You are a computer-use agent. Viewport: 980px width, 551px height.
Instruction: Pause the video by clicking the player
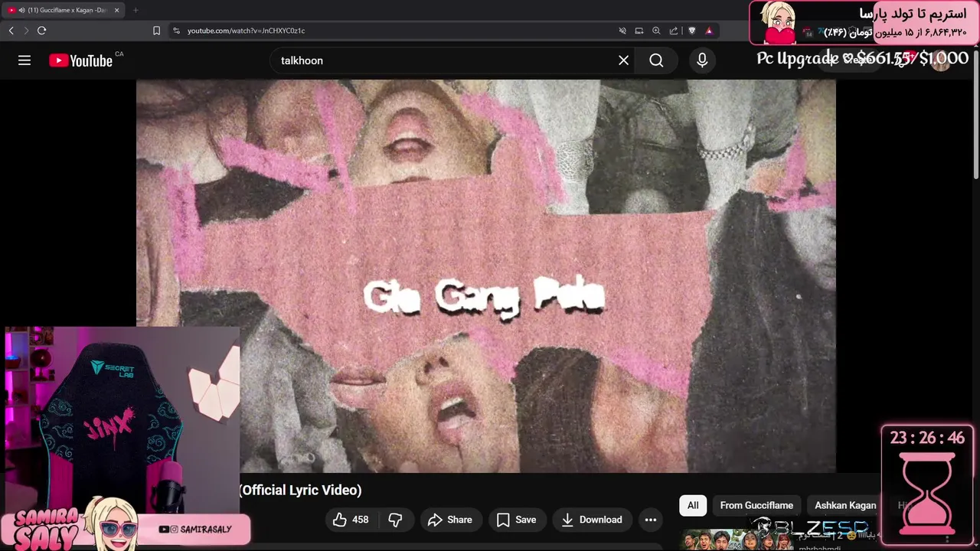click(485, 275)
